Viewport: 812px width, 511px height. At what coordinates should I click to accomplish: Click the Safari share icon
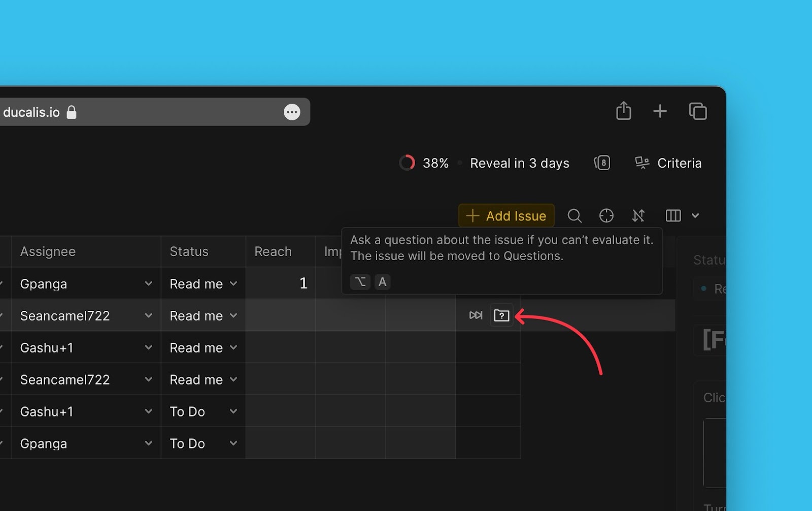pos(624,111)
